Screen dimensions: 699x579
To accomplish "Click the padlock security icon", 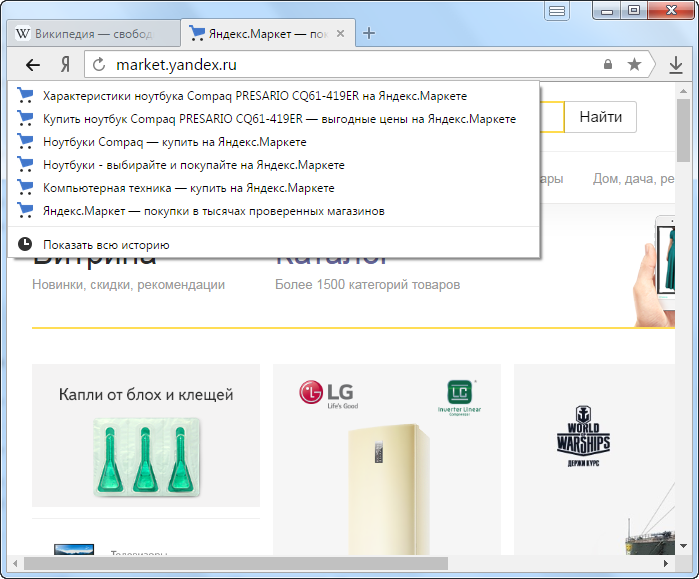I will pos(608,64).
